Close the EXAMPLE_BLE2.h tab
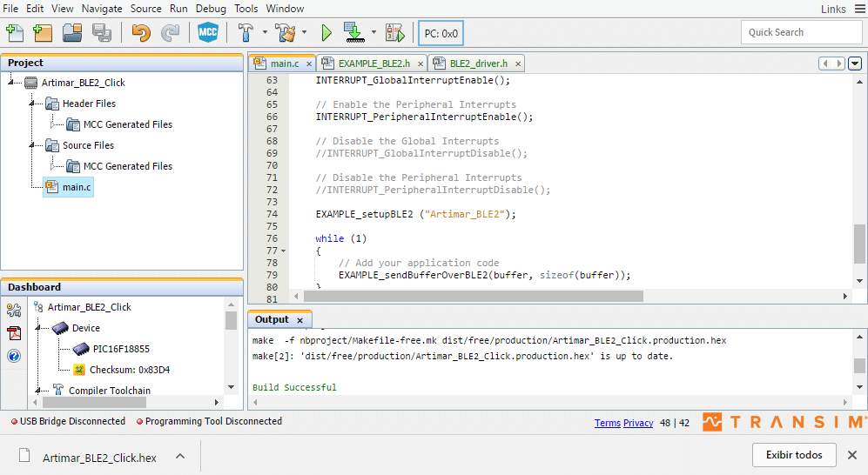Viewport: 868px width, 475px height. click(x=421, y=64)
